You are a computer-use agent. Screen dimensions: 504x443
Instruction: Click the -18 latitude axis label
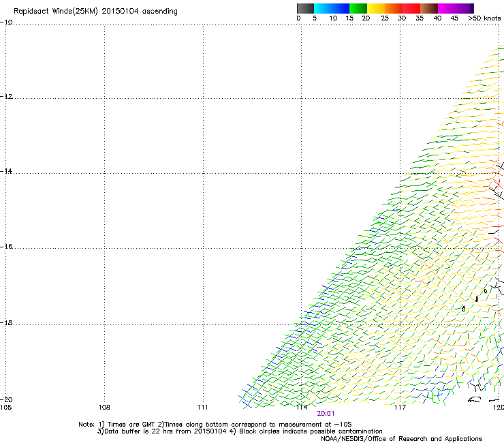6,322
